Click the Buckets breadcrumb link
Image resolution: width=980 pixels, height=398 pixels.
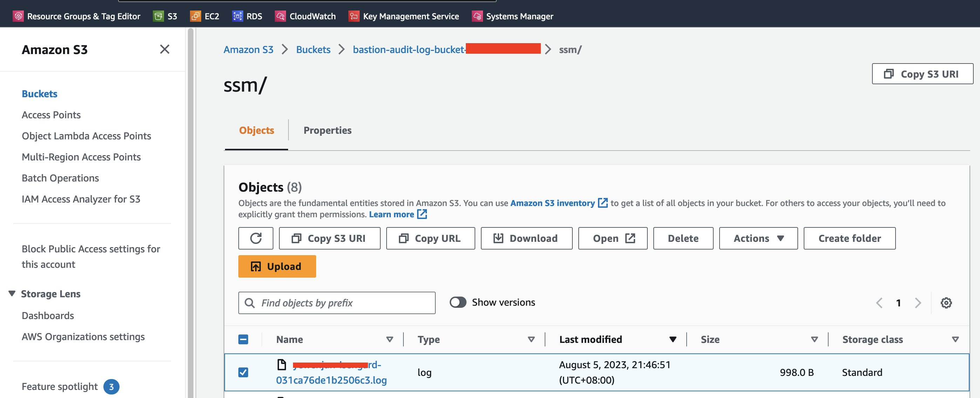point(313,48)
